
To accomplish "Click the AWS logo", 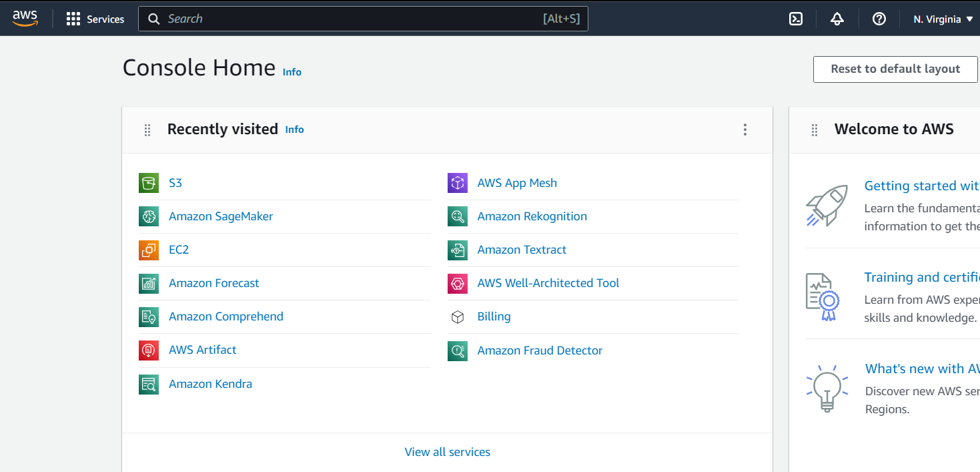I will coord(25,19).
